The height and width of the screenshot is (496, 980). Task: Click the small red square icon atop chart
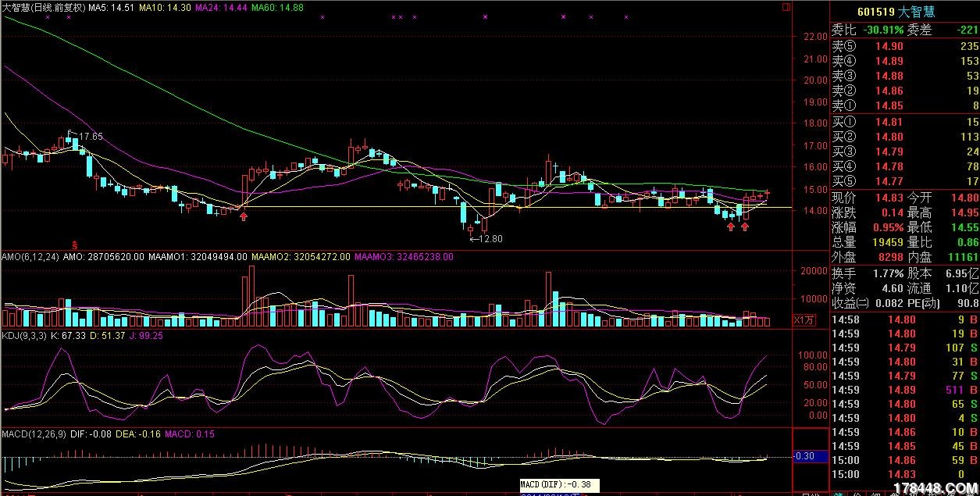(786, 7)
